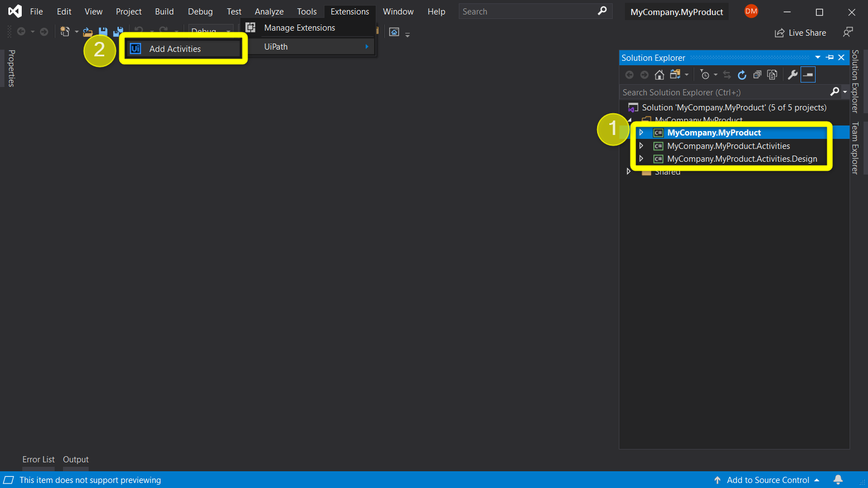Open the Extensions menu
Viewport: 868px width, 488px height.
(x=350, y=11)
